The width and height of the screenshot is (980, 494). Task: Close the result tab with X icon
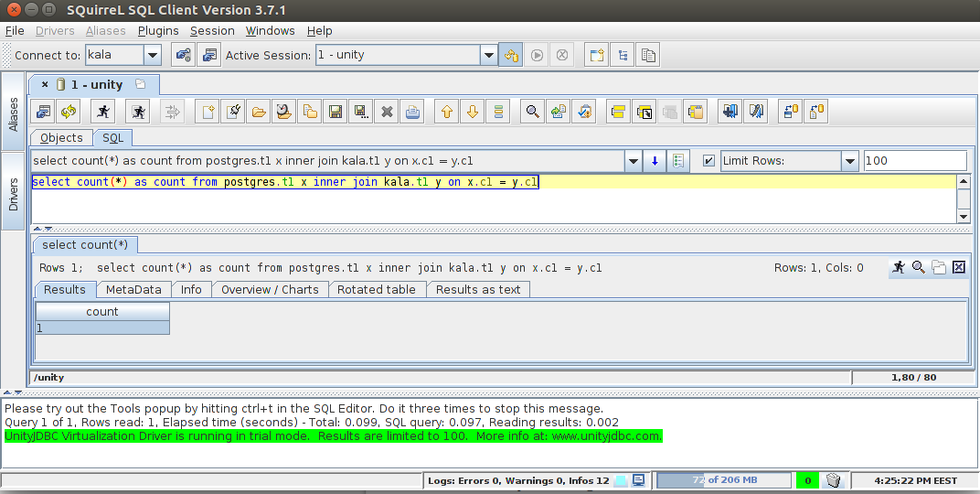click(x=959, y=267)
